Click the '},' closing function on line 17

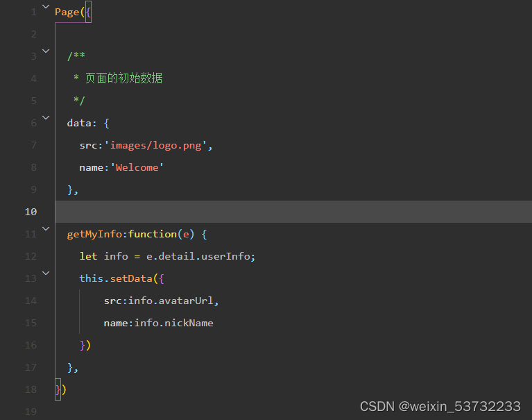(73, 368)
